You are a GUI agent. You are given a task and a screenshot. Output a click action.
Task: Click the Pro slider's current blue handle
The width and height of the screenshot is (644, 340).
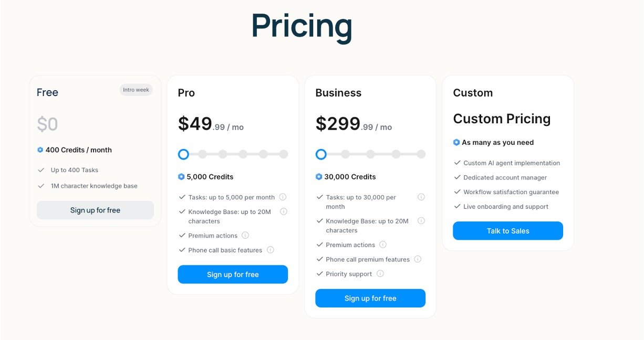click(183, 154)
